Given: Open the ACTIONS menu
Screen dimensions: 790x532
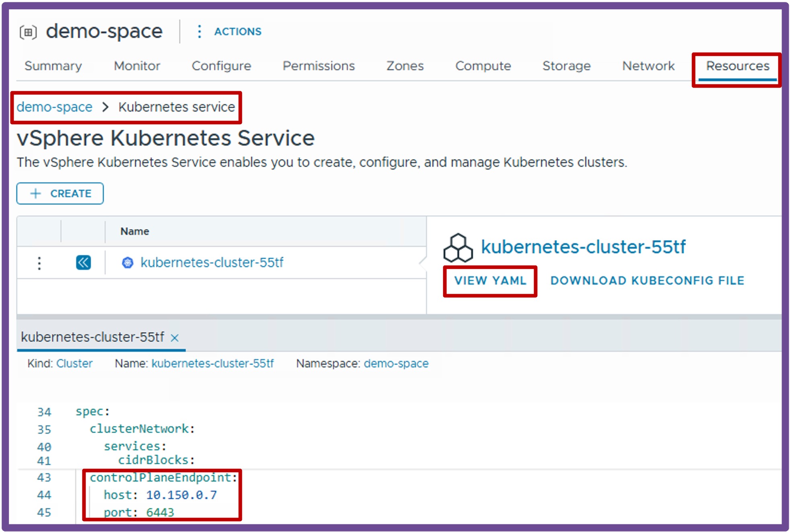Looking at the screenshot, I should coord(237,31).
